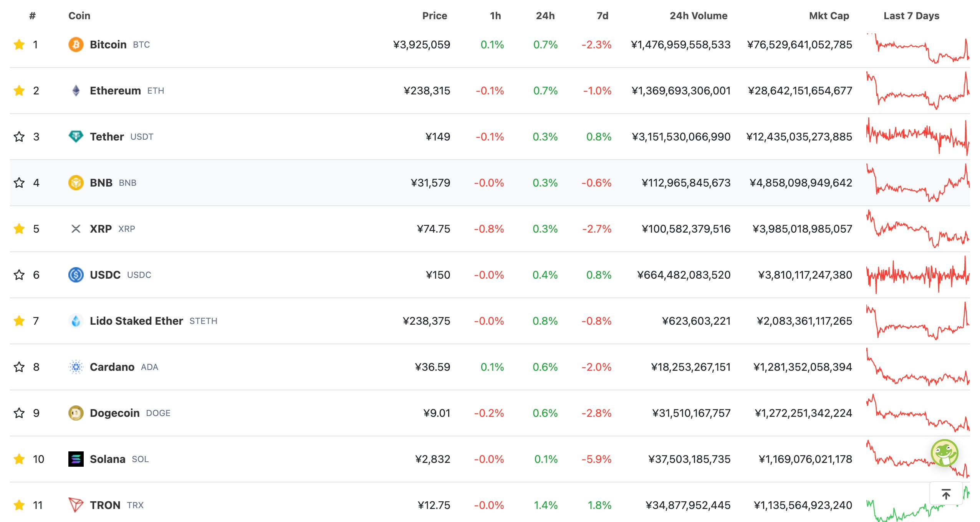This screenshot has width=980, height=522.
Task: Click the Cardano logo icon
Action: pyautogui.click(x=76, y=367)
